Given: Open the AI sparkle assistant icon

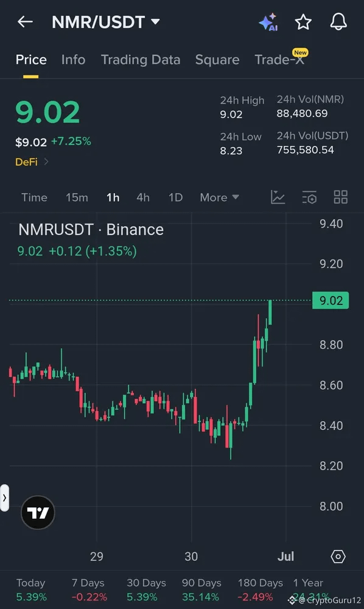Looking at the screenshot, I should tap(268, 22).
